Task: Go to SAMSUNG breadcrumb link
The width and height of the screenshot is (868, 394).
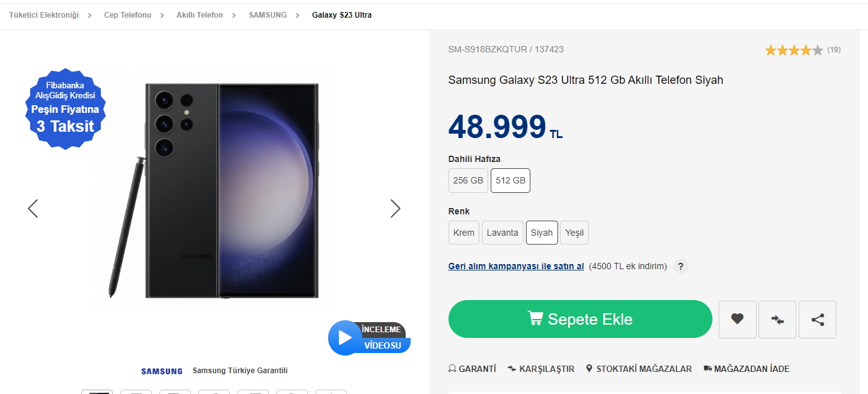Action: pos(268,15)
